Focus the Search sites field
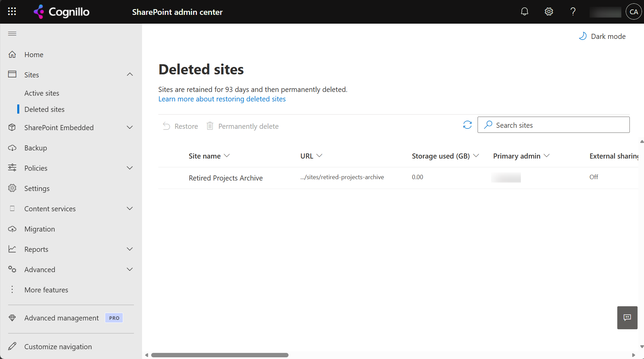The width and height of the screenshot is (644, 359). 554,125
